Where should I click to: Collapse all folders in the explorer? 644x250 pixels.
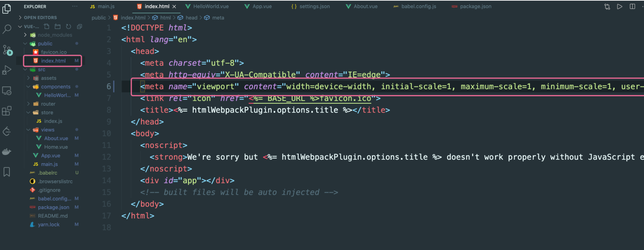(80, 26)
